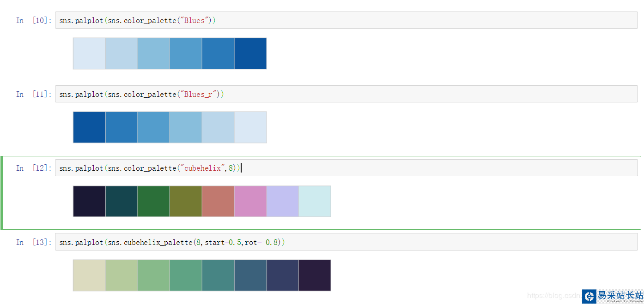Click the dark purple last swatch in bottom palette

pyautogui.click(x=315, y=275)
